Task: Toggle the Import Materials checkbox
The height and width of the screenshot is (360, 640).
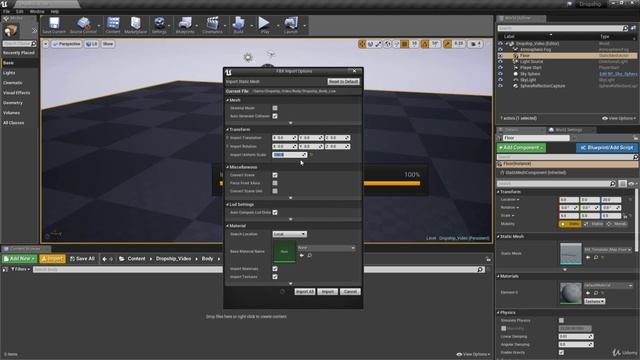Action: [275, 269]
